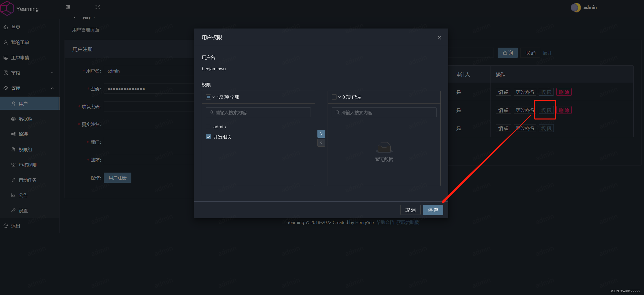Click search icon in left permission list
The width and height of the screenshot is (644, 295).
click(211, 112)
